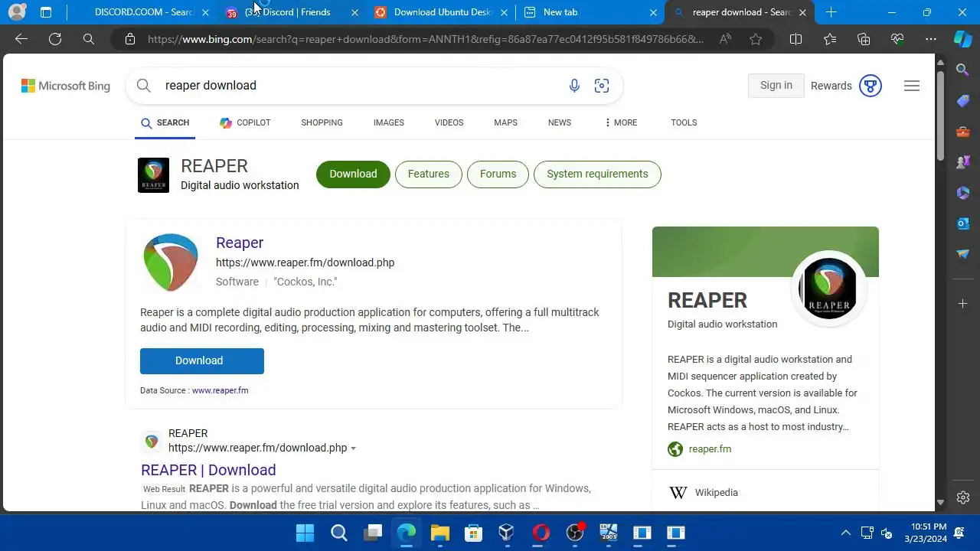Switch to Download Ubuntu Desktop tab
This screenshot has width=980, height=551.
coord(441,12)
